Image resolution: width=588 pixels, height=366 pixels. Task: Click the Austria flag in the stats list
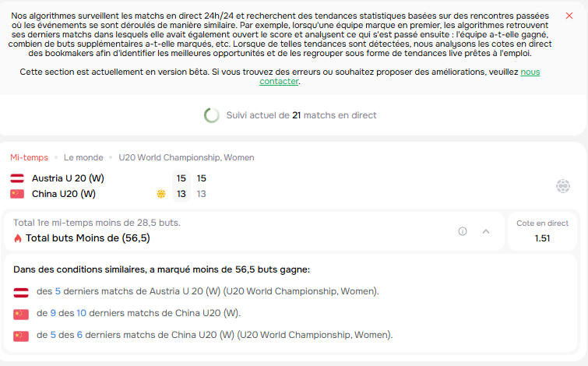pos(21,293)
